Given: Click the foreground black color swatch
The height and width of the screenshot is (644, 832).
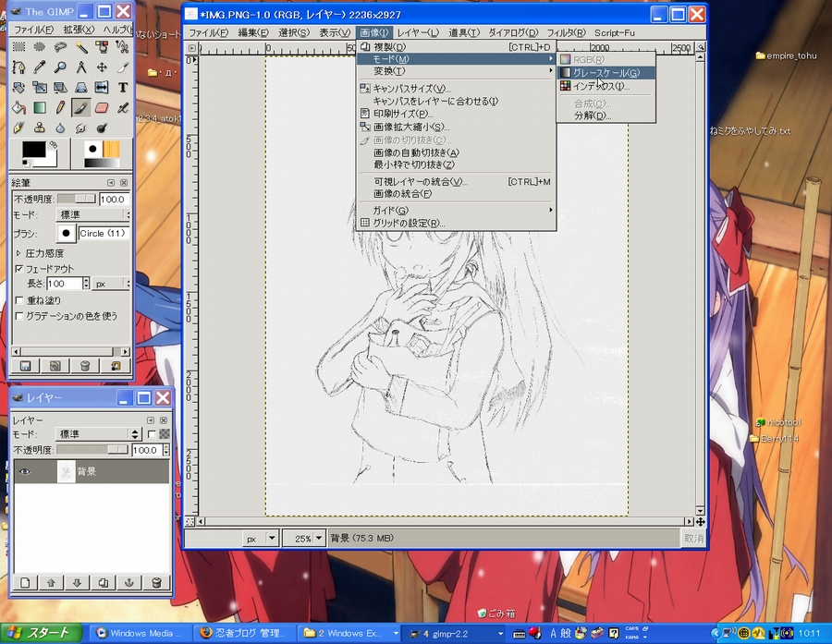Looking at the screenshot, I should tap(33, 150).
